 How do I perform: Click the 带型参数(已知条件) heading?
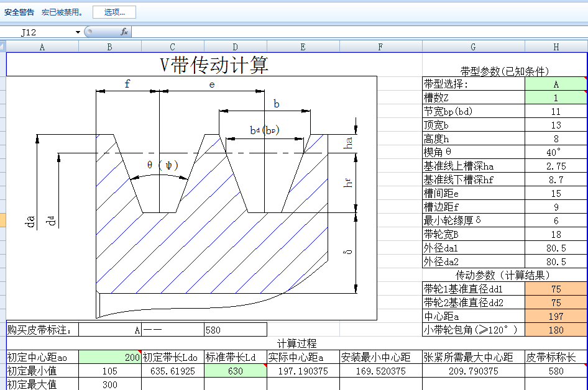tap(505, 71)
